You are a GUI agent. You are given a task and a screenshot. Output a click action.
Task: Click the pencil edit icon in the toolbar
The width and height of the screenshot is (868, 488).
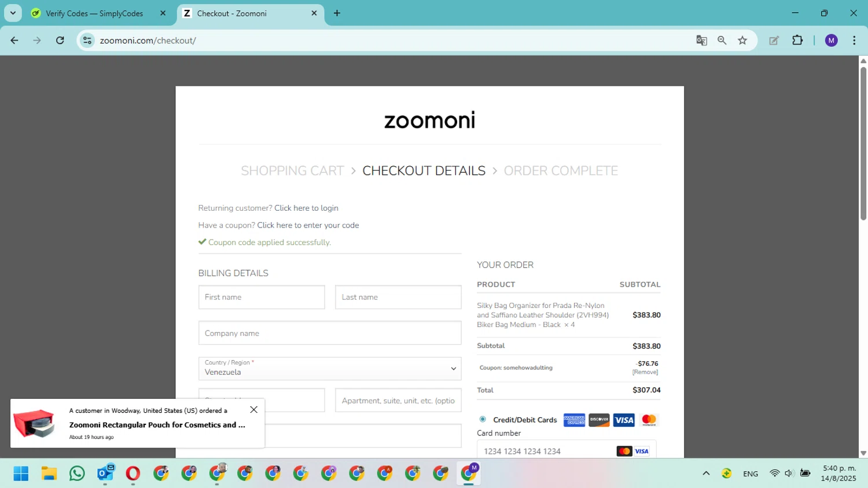(774, 41)
